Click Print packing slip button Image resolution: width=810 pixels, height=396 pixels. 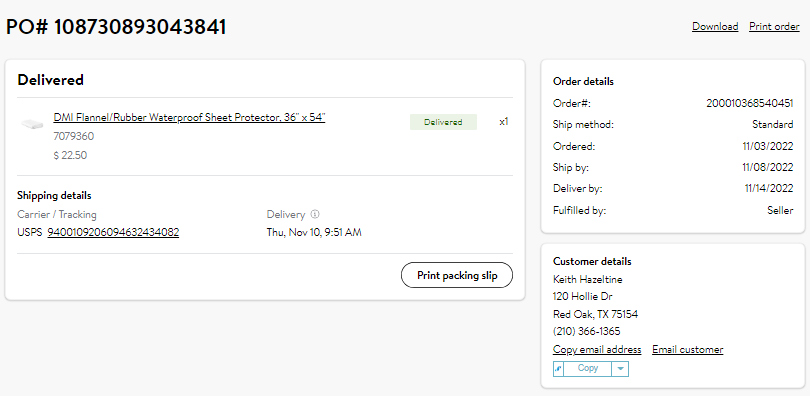(x=457, y=275)
